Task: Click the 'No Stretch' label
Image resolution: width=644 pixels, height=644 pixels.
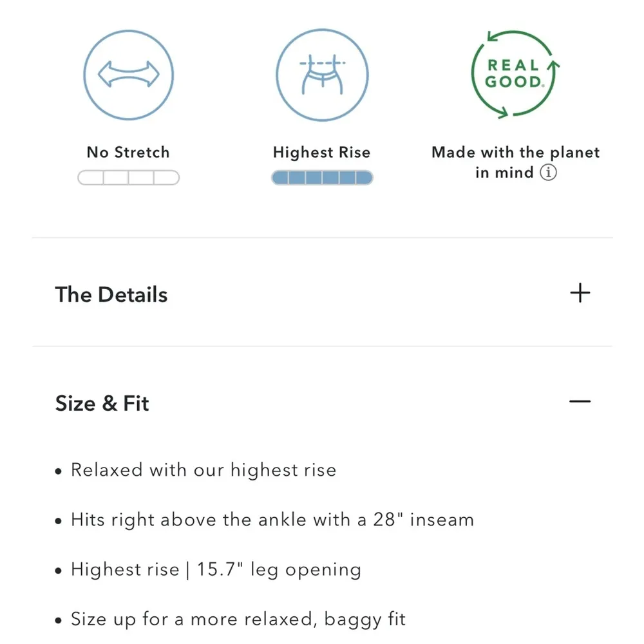Action: click(x=128, y=153)
